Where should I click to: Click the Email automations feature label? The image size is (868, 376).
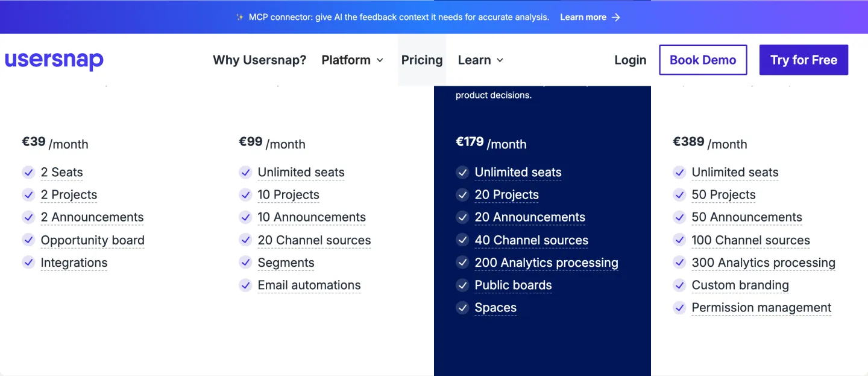[309, 285]
